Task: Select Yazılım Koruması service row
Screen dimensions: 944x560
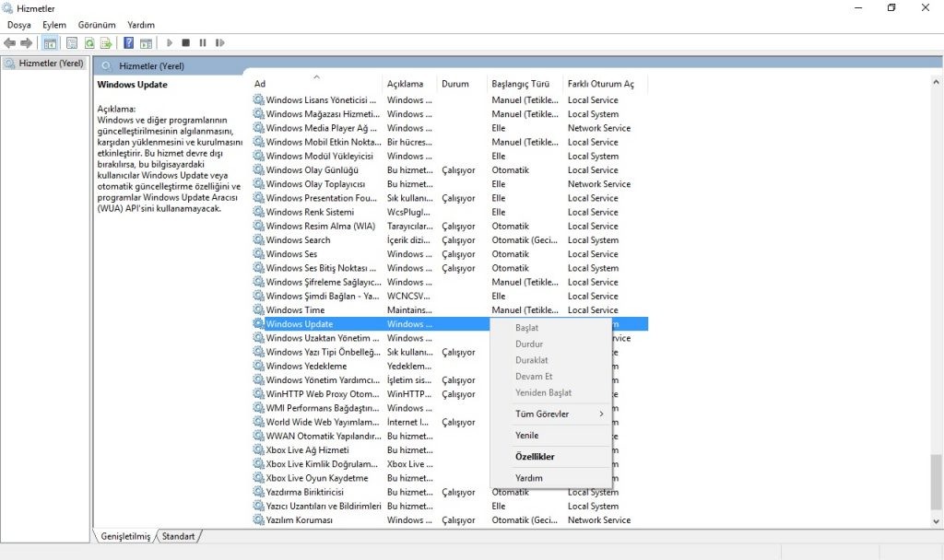Action: [450, 519]
